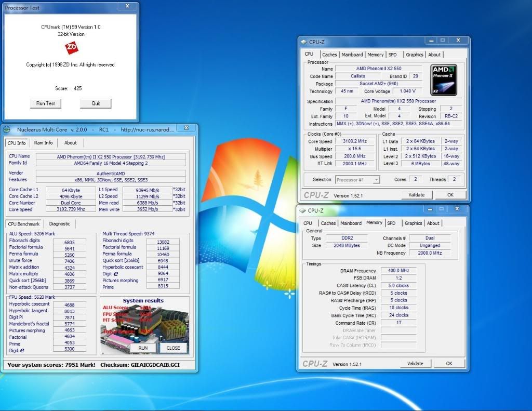Click the Fibonachi digits value 6805
Screen dimensions: 532x411
point(70,242)
